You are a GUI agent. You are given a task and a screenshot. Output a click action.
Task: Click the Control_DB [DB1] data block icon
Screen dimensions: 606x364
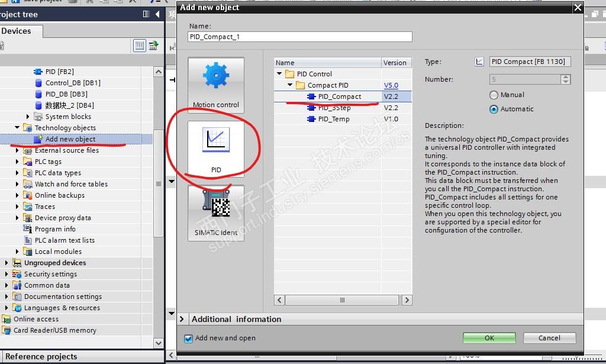(38, 83)
